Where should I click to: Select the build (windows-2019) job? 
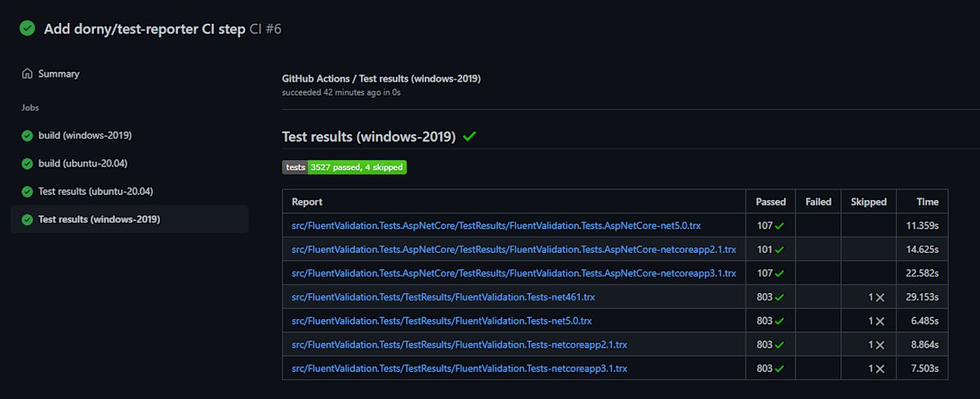pos(85,135)
